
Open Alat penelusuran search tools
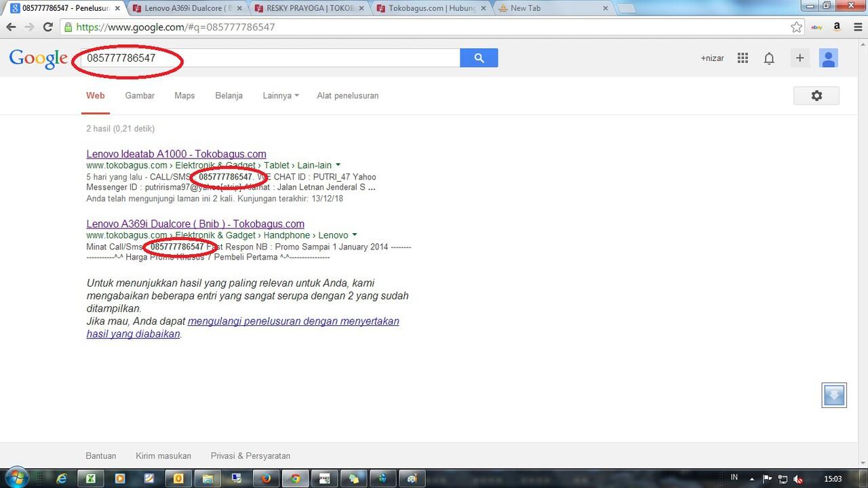coord(348,96)
